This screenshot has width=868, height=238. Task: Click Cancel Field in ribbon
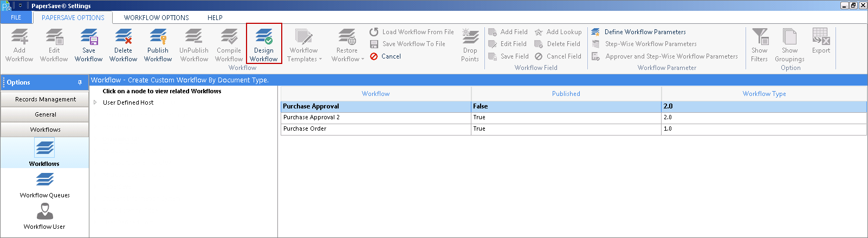tap(558, 56)
